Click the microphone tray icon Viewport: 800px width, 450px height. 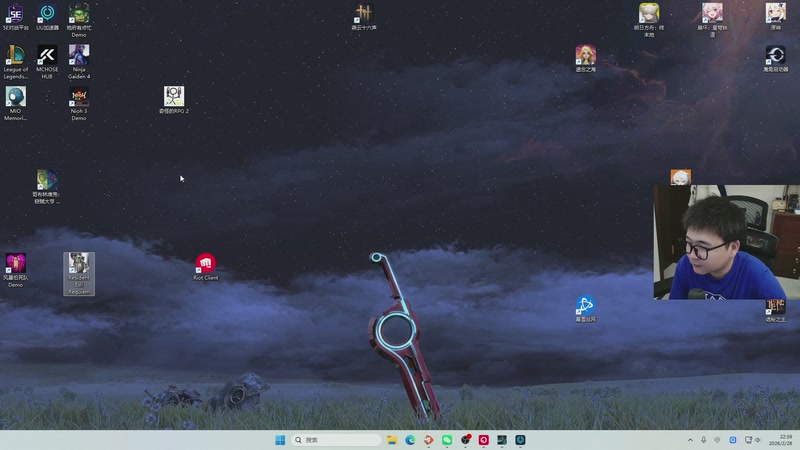point(704,440)
